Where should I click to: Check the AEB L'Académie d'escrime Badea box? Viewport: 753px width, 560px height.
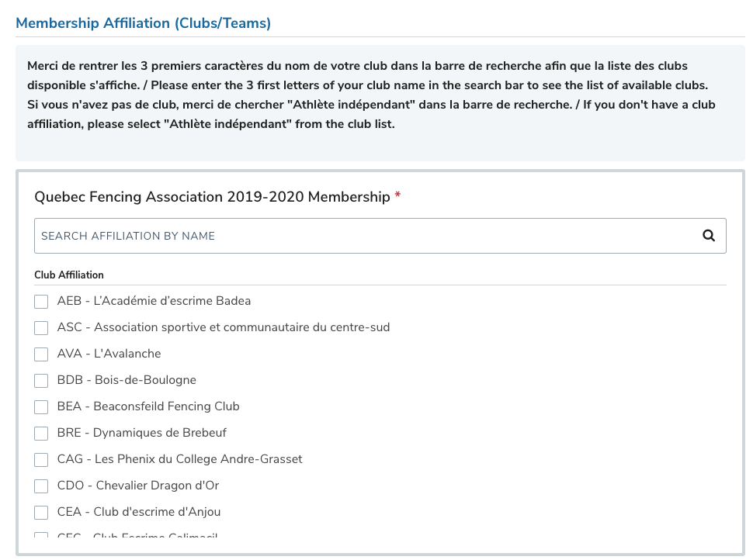click(x=41, y=302)
